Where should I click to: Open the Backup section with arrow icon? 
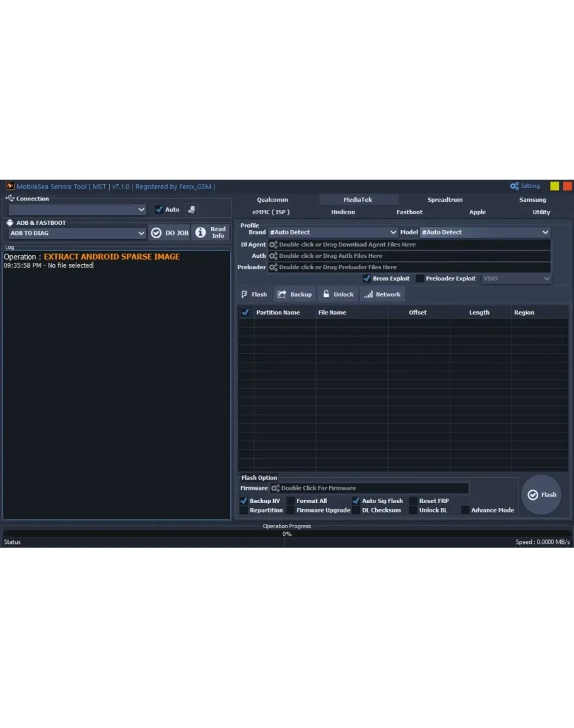point(295,294)
